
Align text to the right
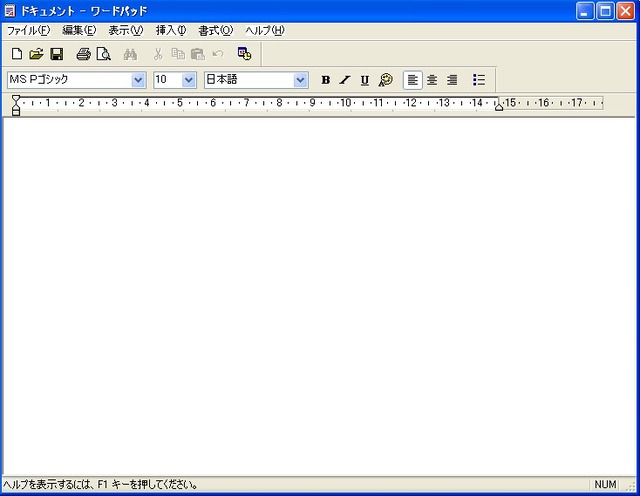[452, 80]
